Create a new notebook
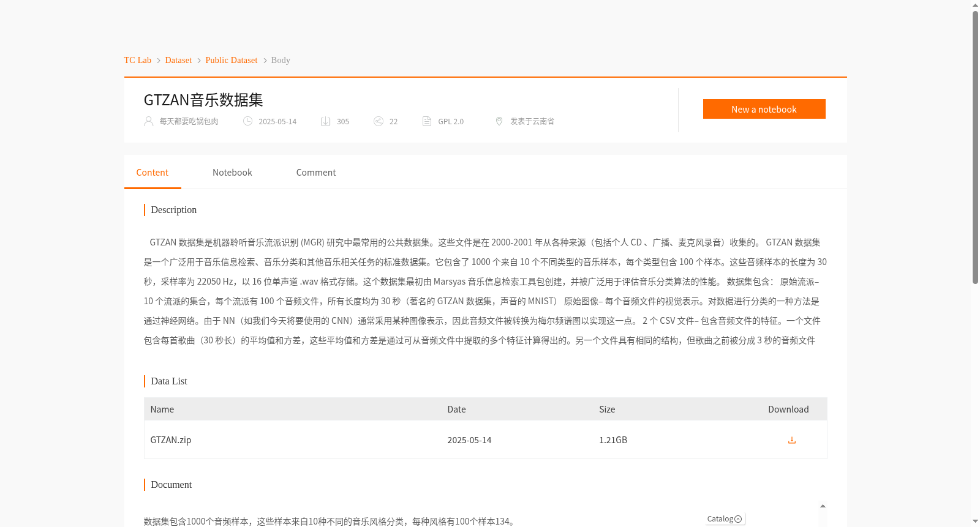Image resolution: width=980 pixels, height=527 pixels. coord(764,109)
